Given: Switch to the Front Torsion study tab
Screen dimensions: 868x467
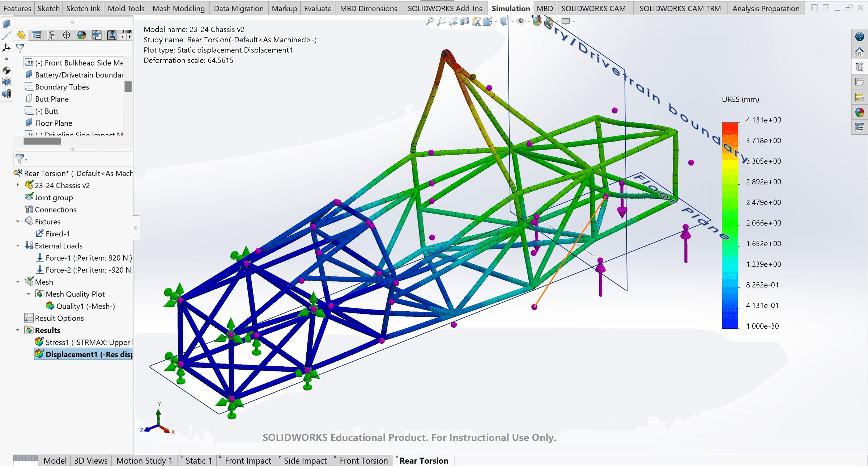Looking at the screenshot, I should tap(363, 460).
